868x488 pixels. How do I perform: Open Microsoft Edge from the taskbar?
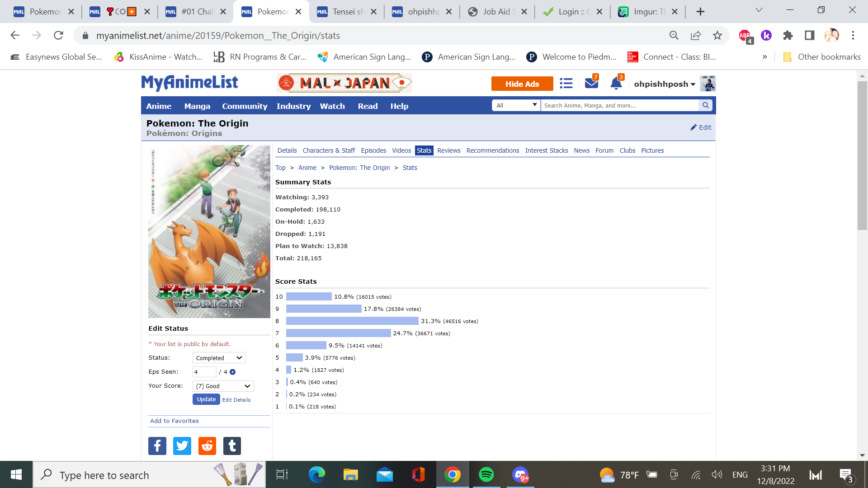coord(316,475)
